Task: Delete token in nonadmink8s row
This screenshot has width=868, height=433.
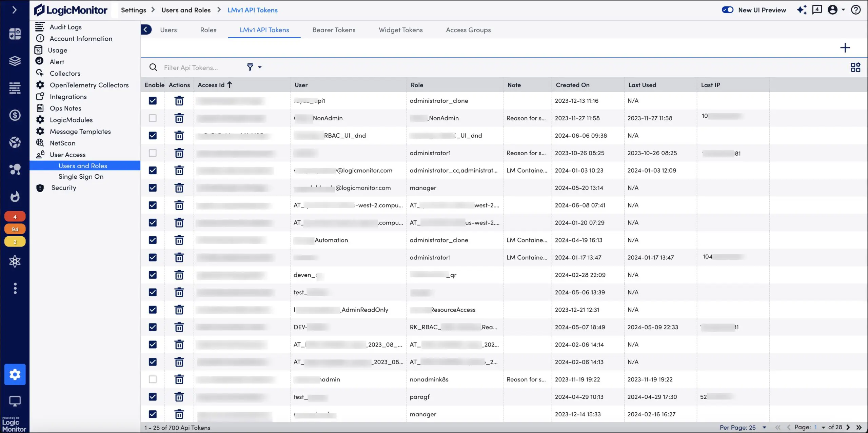Action: (179, 379)
